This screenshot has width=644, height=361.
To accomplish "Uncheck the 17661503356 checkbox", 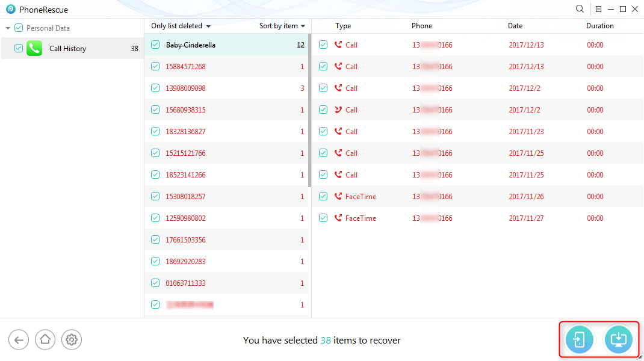I will (155, 239).
